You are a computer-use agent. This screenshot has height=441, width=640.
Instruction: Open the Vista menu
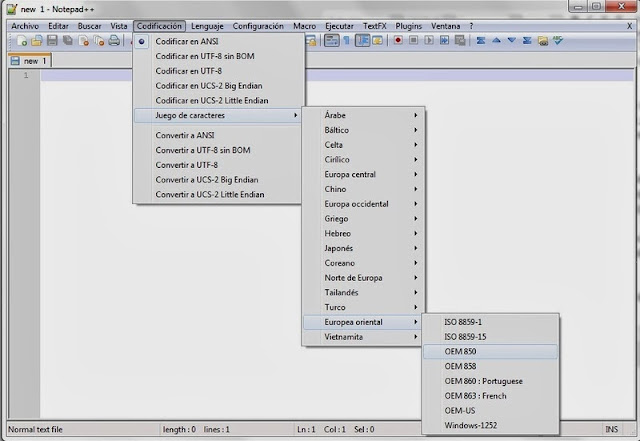tap(119, 26)
